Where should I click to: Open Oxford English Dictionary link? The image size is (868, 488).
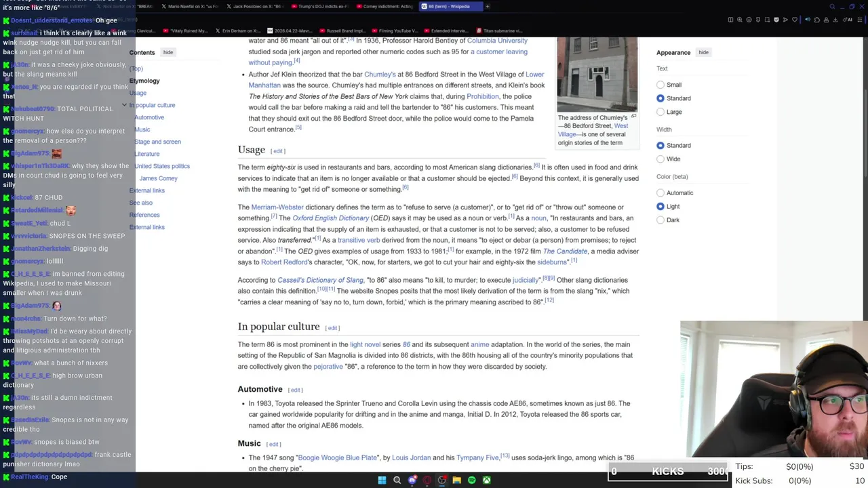[330, 218]
